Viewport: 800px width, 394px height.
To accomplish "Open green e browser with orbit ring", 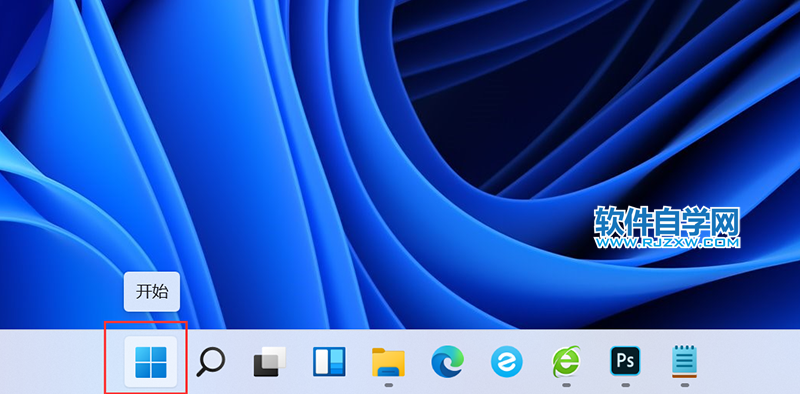I will point(566,361).
